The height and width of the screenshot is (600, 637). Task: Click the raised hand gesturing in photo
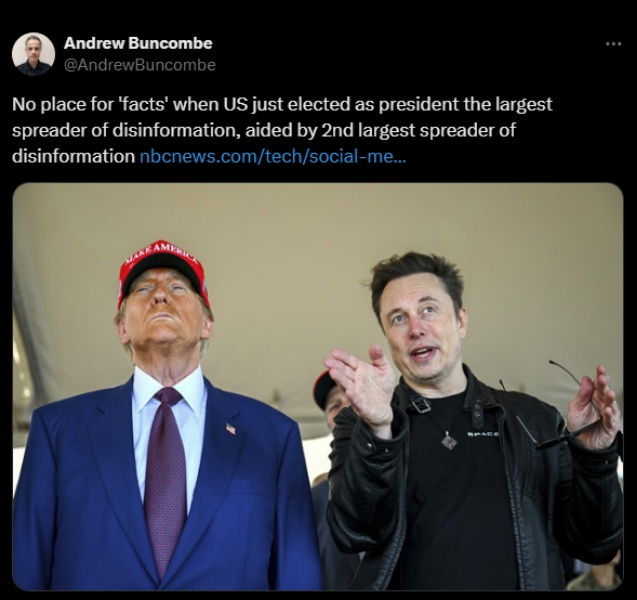click(362, 386)
